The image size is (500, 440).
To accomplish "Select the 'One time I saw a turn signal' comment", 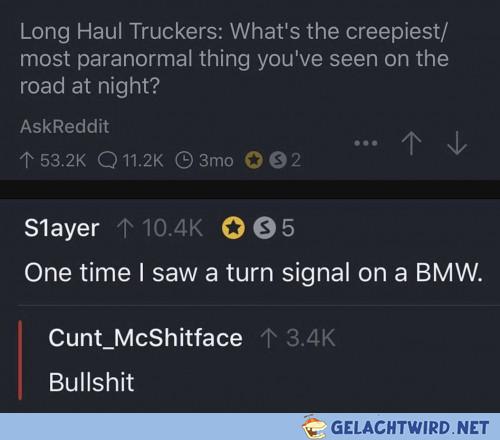I will [253, 273].
